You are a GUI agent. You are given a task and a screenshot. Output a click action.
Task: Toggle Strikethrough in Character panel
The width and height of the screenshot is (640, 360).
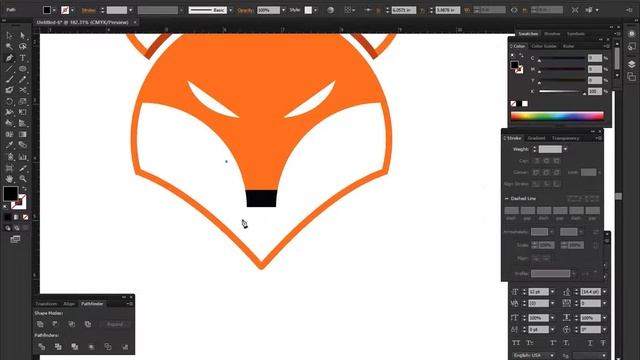point(602,343)
